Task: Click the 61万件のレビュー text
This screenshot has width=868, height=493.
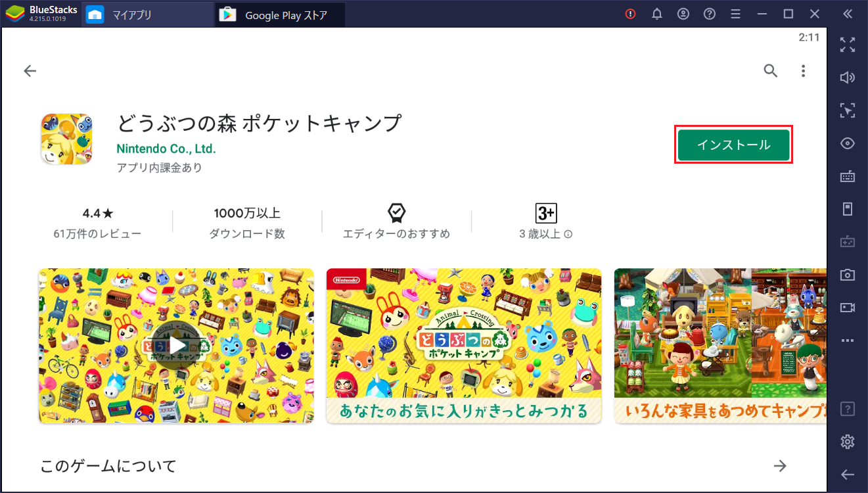Action: pos(97,234)
